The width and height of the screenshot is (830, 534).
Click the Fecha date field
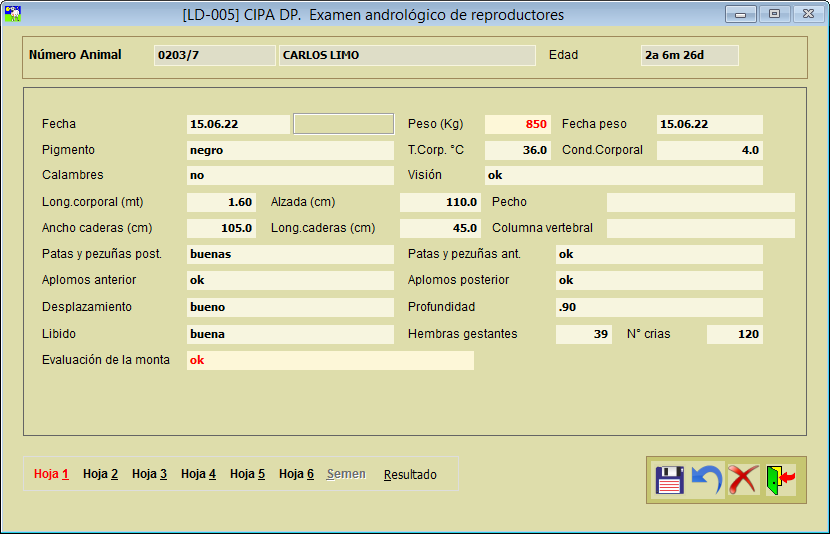click(x=238, y=124)
